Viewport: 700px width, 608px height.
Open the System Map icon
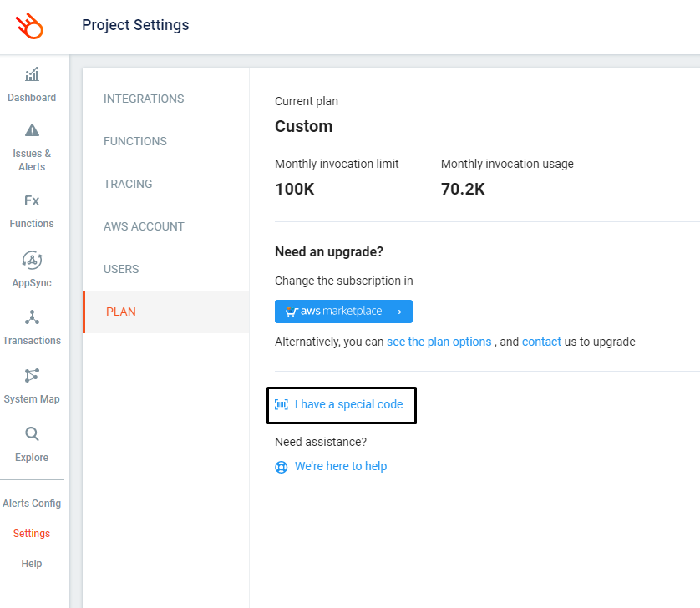tap(32, 376)
